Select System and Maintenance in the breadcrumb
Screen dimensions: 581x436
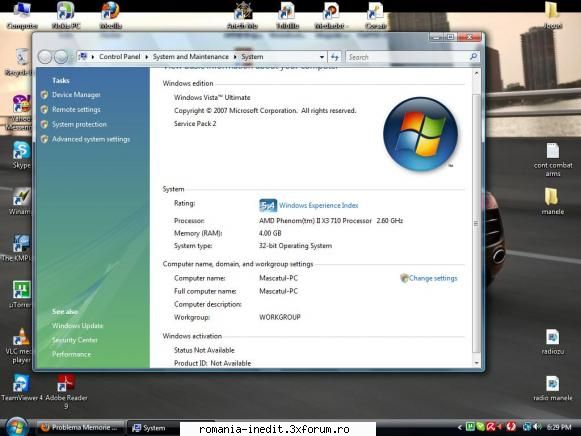click(x=191, y=57)
